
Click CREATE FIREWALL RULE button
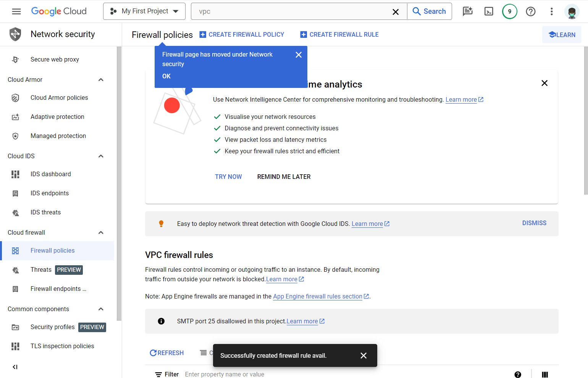click(339, 34)
